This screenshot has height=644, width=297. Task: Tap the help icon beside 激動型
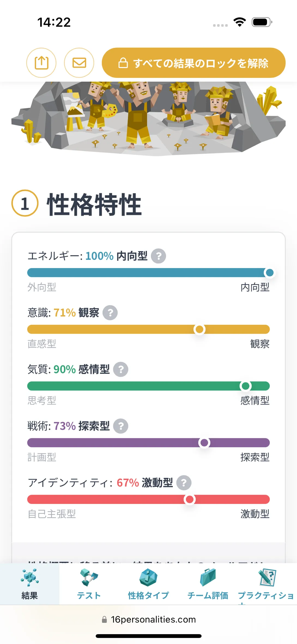tap(184, 483)
